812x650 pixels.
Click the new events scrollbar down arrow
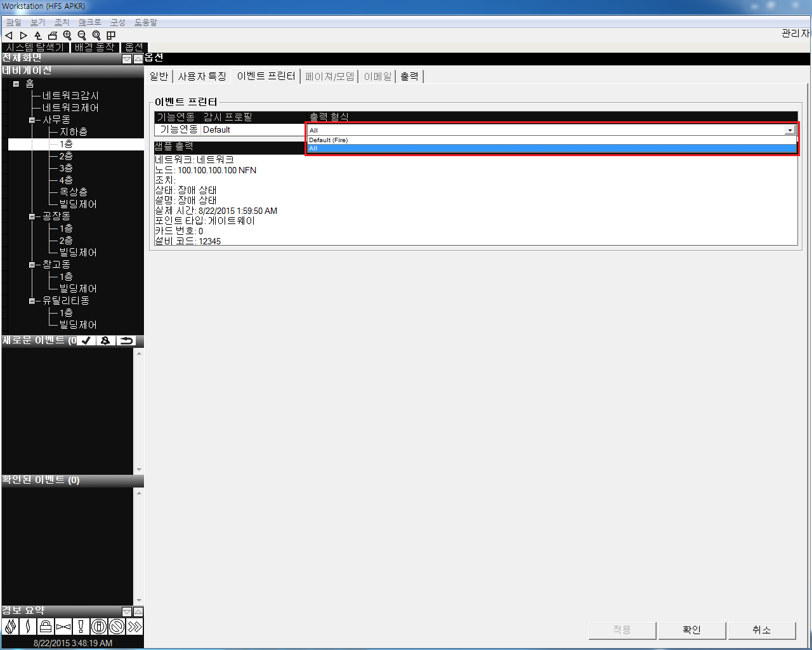[x=139, y=470]
